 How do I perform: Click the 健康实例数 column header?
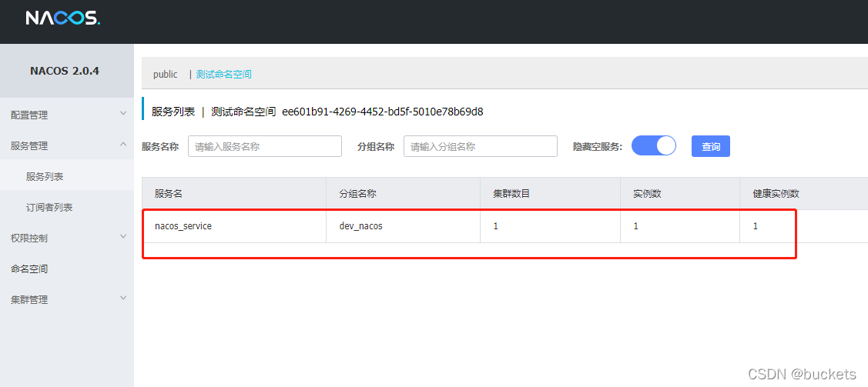(x=776, y=194)
